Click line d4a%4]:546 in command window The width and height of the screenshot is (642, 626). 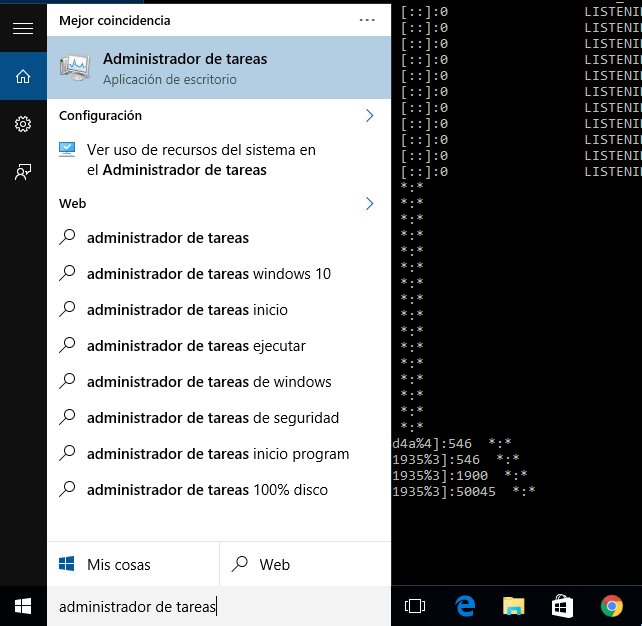tap(452, 443)
